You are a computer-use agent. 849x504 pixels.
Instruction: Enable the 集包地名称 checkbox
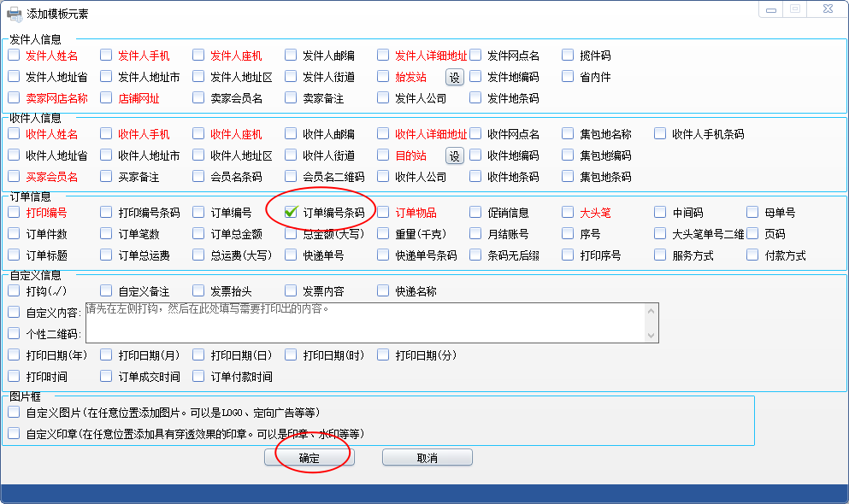(567, 134)
